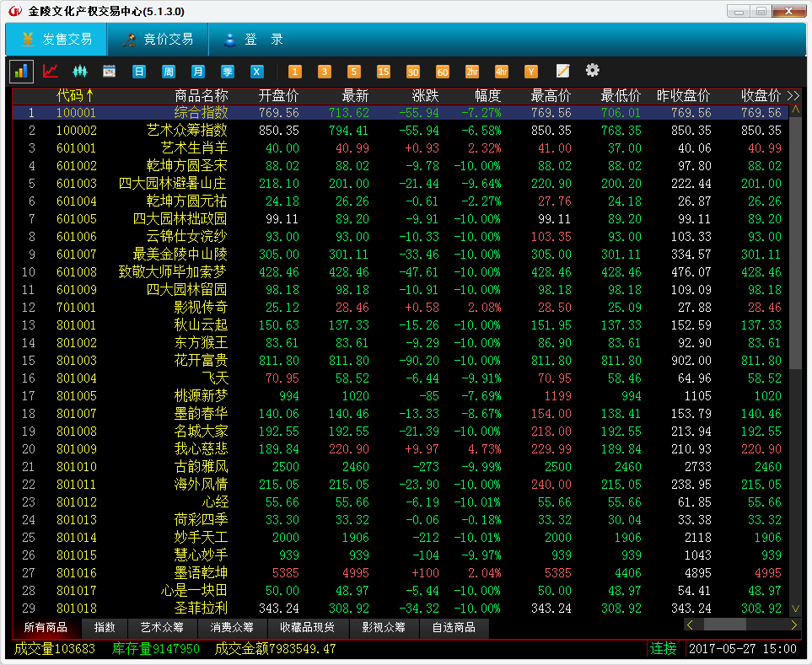Viewport: 812px width, 665px height.
Task: Select the 综合指数 row
Action: 401,113
